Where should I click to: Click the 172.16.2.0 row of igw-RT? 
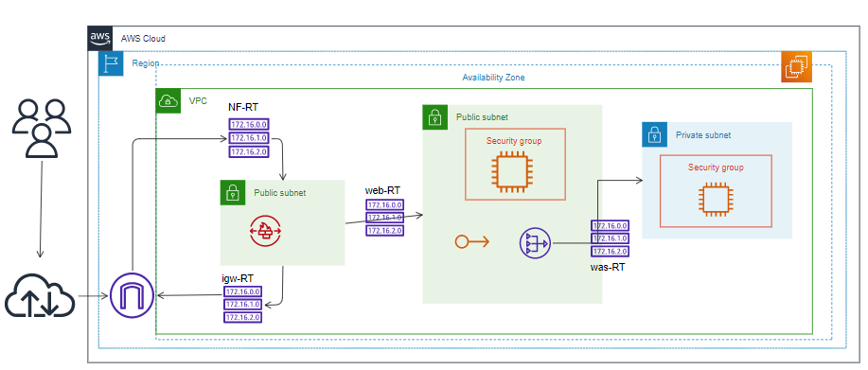click(242, 317)
